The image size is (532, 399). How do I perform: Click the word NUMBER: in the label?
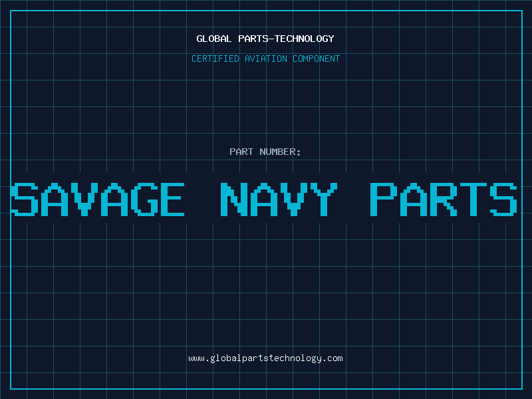280,152
